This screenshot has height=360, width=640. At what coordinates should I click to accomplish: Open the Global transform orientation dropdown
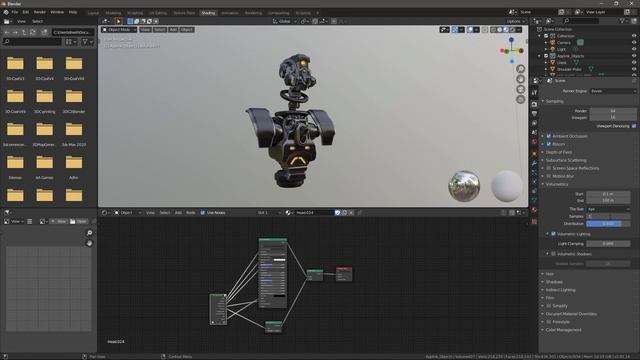coord(284,21)
